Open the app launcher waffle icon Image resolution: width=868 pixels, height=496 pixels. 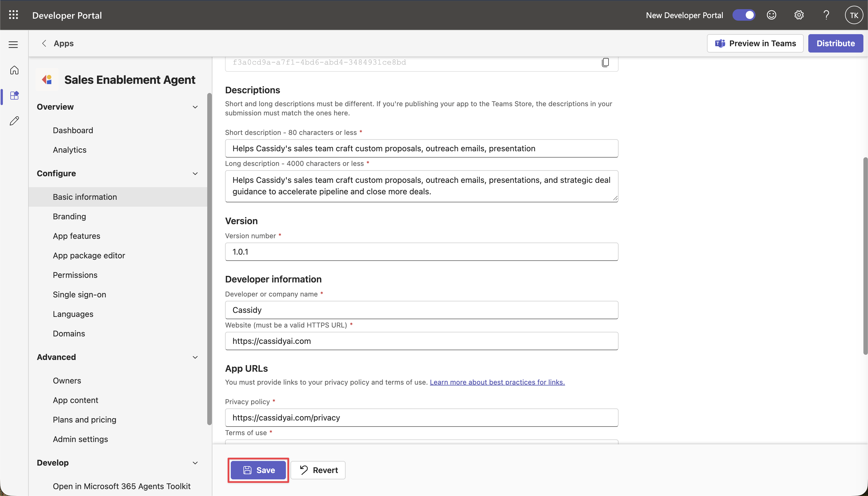[x=13, y=15]
